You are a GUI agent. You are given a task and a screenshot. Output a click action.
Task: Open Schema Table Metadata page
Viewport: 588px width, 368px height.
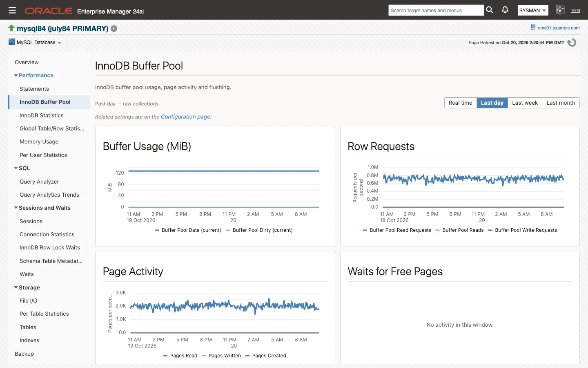(51, 261)
